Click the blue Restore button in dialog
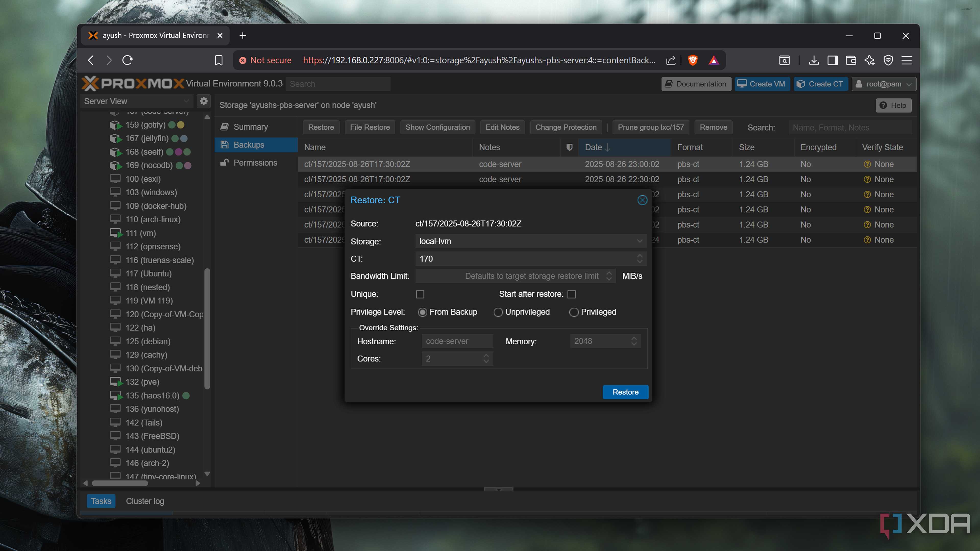The image size is (980, 551). pos(626,392)
